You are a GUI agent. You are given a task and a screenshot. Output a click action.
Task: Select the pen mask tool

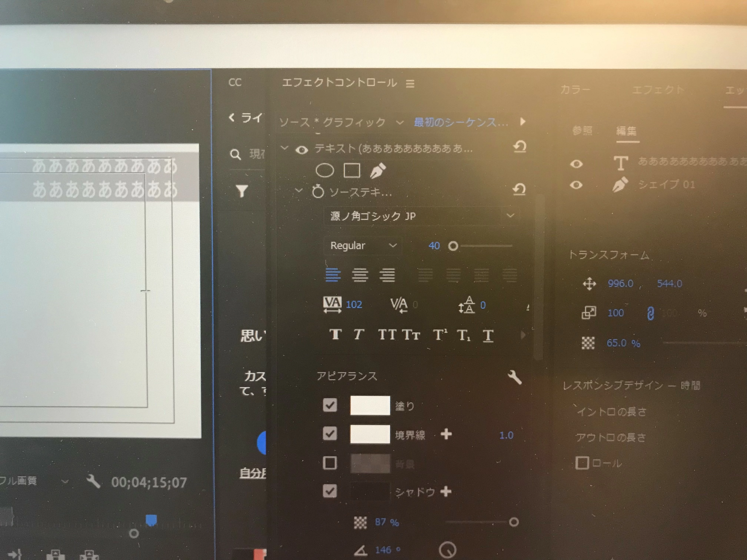378,171
